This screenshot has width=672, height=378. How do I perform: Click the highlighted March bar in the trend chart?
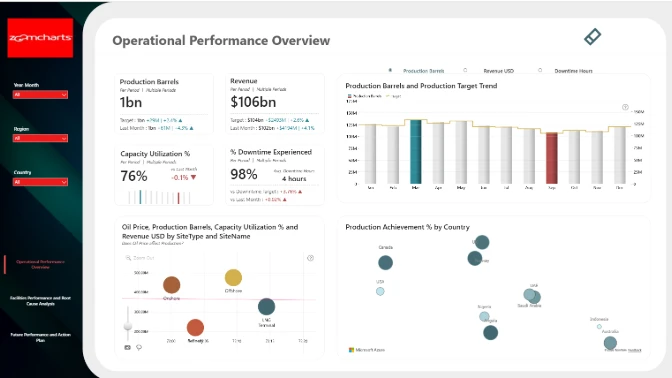[415, 152]
